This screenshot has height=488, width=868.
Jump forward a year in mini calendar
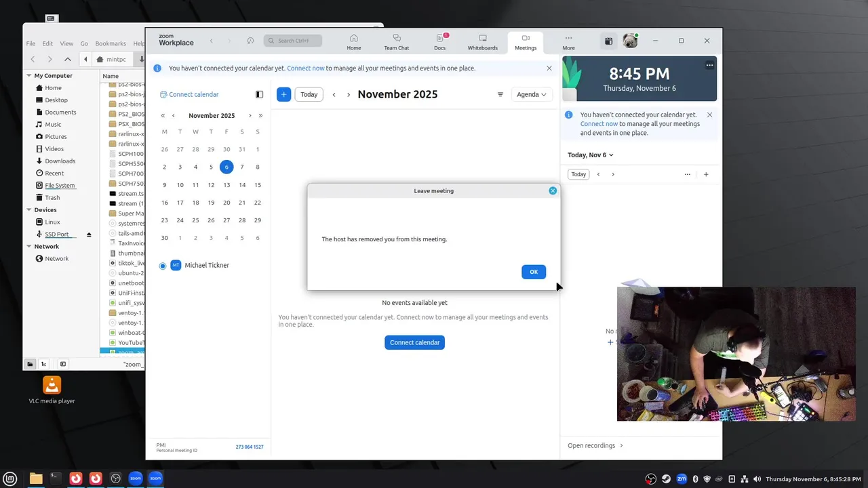pos(260,116)
